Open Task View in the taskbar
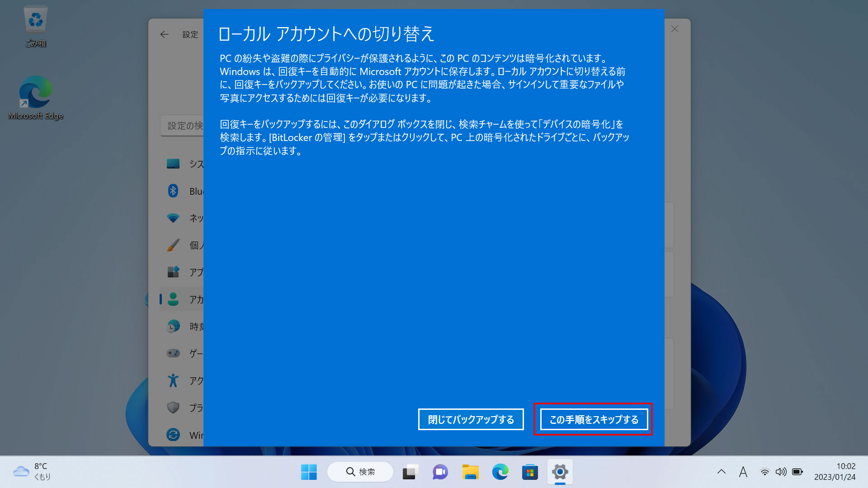This screenshot has height=488, width=868. [x=410, y=472]
